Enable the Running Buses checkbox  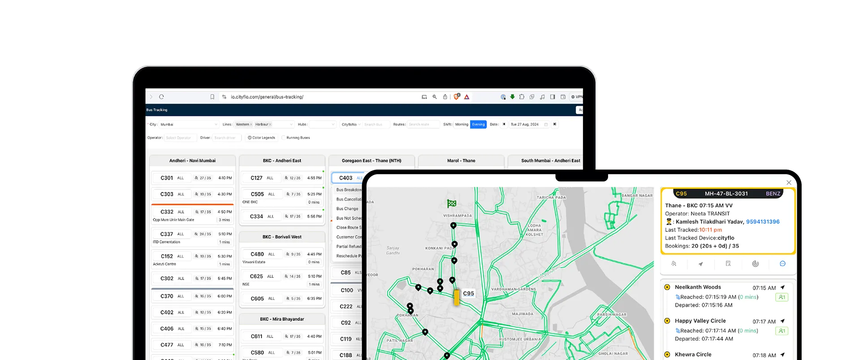click(x=284, y=137)
